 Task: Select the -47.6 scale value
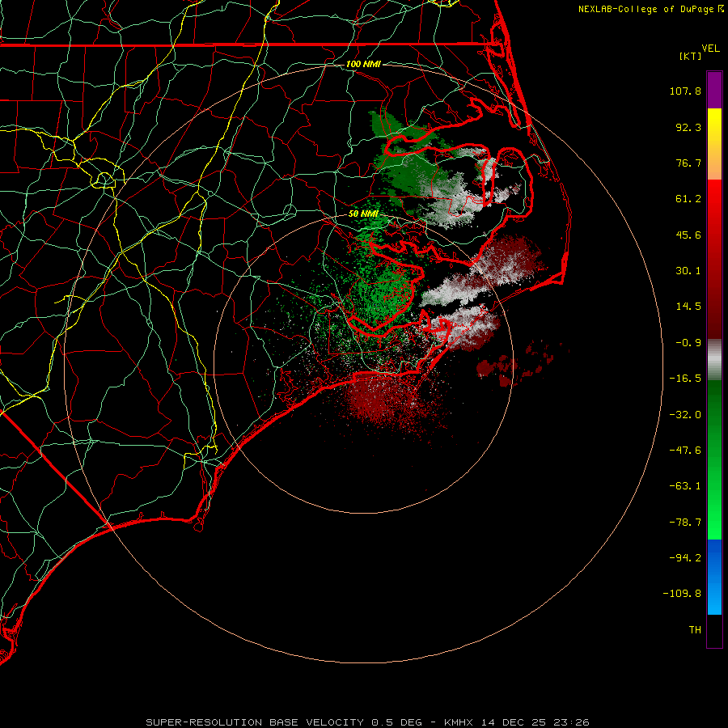coord(685,451)
